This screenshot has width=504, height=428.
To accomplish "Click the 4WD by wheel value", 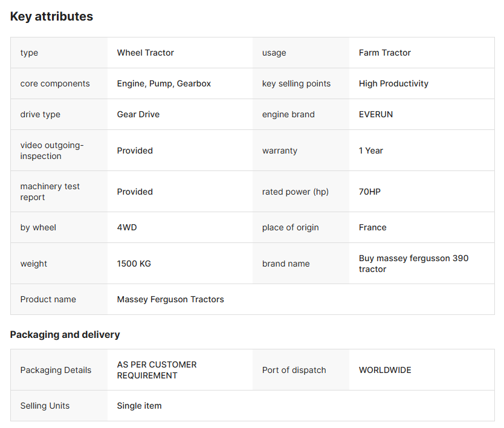I will tap(127, 228).
